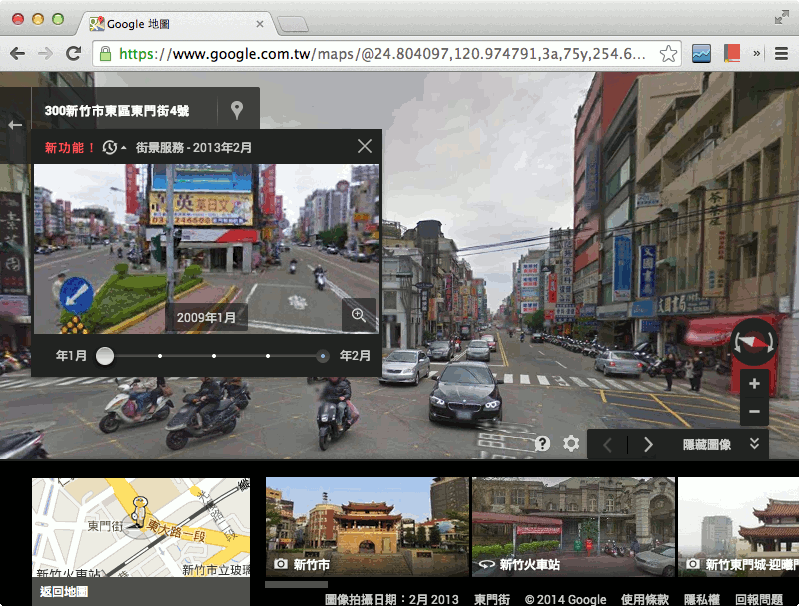This screenshot has height=606, width=799.
Task: Select the second dot on timeline
Action: coord(160,356)
